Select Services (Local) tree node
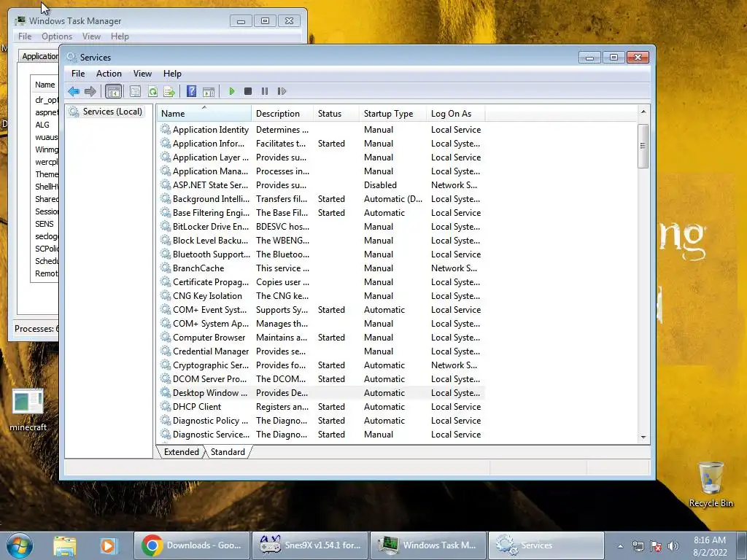The width and height of the screenshot is (747, 560). point(106,112)
